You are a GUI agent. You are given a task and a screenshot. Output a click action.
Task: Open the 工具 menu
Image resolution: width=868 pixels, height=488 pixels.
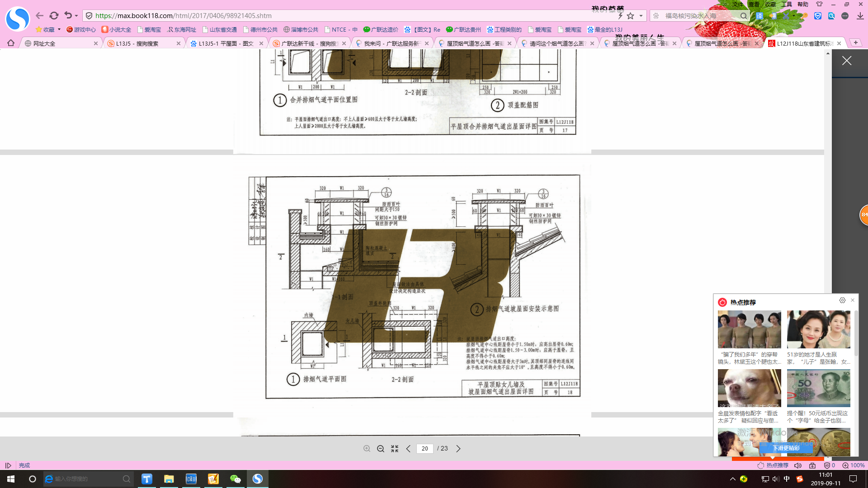click(787, 4)
